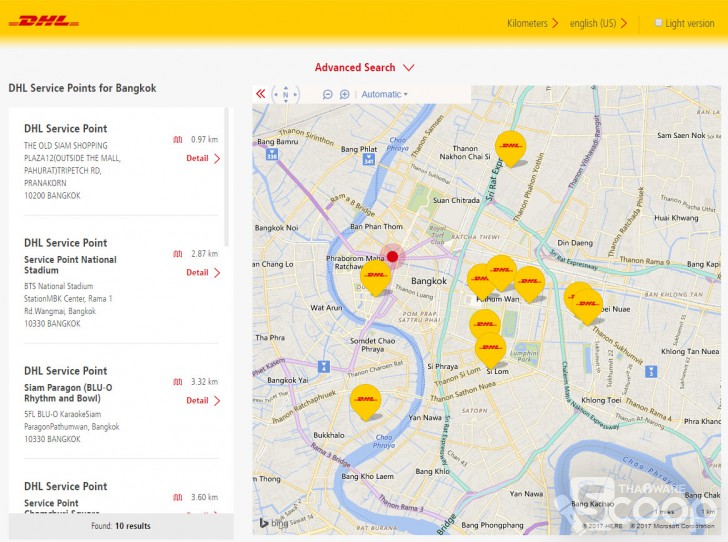Click the Bangkok city label on map
Viewport: 728px width, 542px height.
[x=429, y=281]
